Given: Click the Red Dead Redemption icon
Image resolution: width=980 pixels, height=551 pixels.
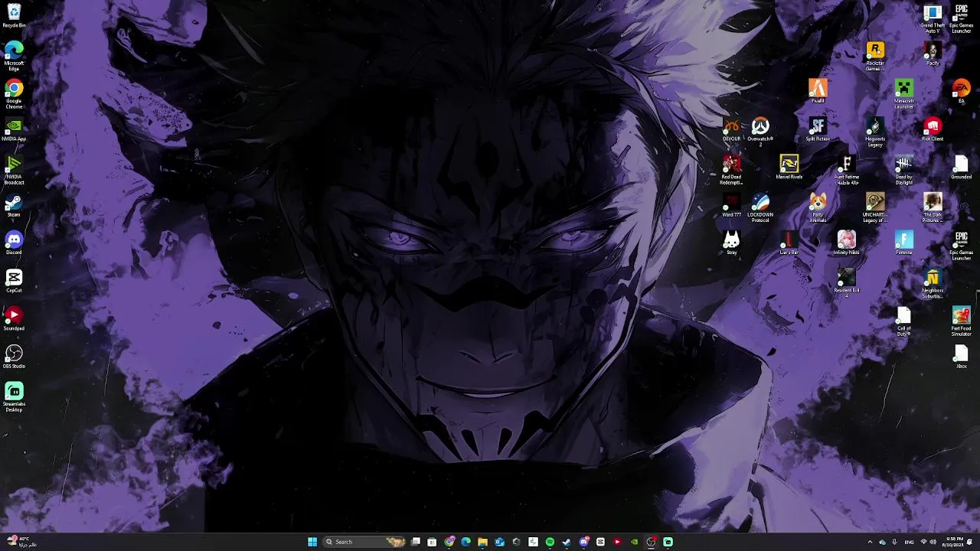Looking at the screenshot, I should coord(732,170).
